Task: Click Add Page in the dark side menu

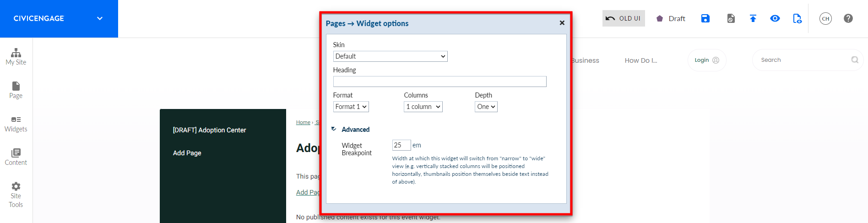Action: point(187,153)
